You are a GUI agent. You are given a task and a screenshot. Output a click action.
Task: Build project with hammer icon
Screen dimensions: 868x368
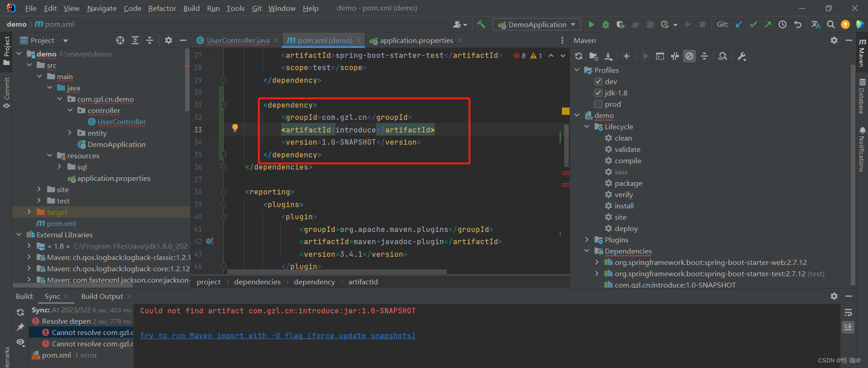pos(481,24)
